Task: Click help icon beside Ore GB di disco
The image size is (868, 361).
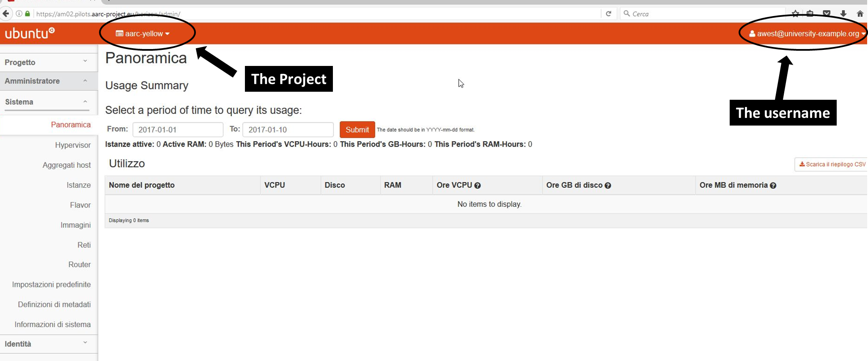Action: 608,186
